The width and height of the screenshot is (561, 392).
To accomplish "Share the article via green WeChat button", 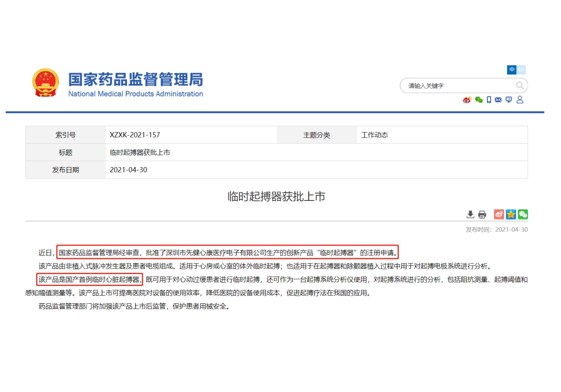I will (x=523, y=214).
